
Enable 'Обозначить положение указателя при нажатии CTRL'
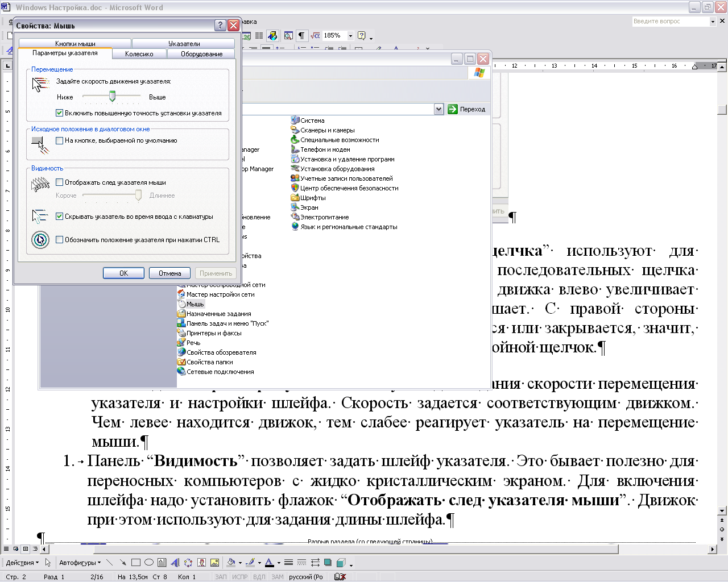(x=59, y=240)
